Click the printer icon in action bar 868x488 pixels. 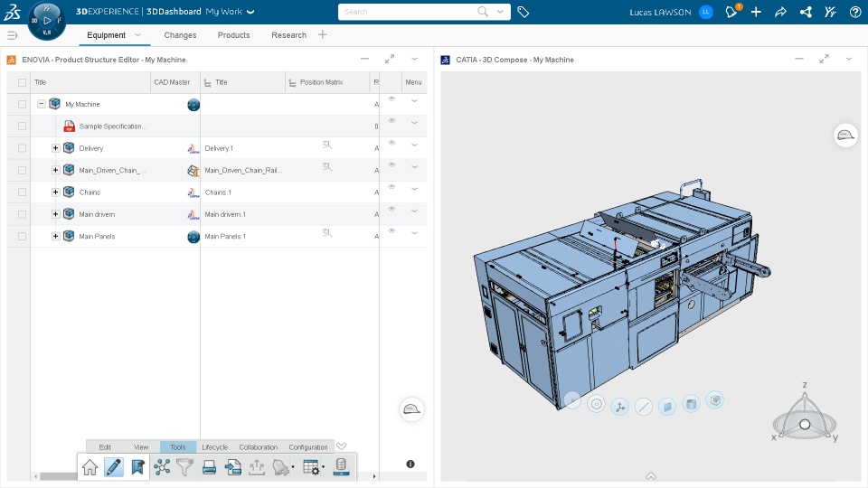209,467
